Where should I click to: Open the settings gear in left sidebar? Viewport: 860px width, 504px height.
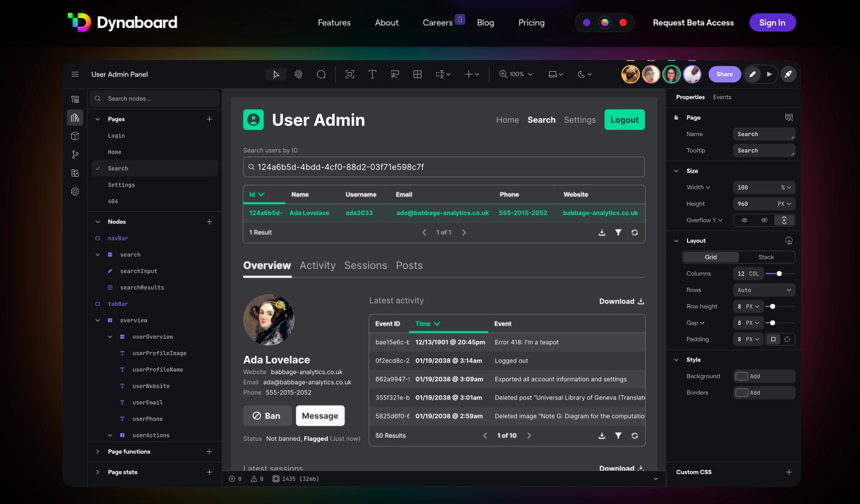pos(75,191)
